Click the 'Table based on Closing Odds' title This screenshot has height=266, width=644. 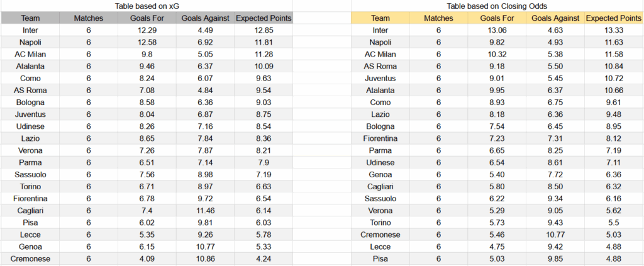click(x=497, y=6)
